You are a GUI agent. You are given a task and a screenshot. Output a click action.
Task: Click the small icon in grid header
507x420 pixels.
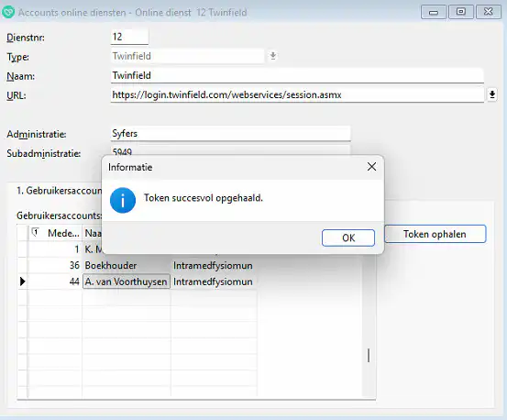(35, 232)
